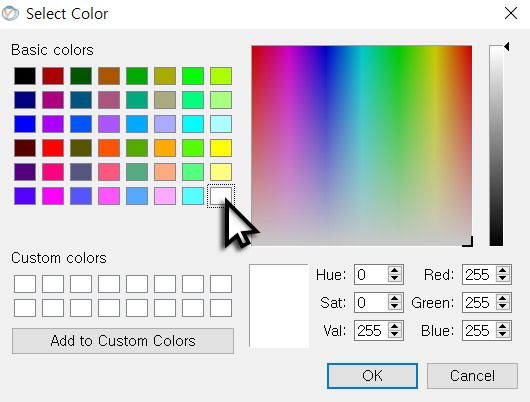Pick the magenta swatch in the bottom row
The image size is (530, 402).
53,196
